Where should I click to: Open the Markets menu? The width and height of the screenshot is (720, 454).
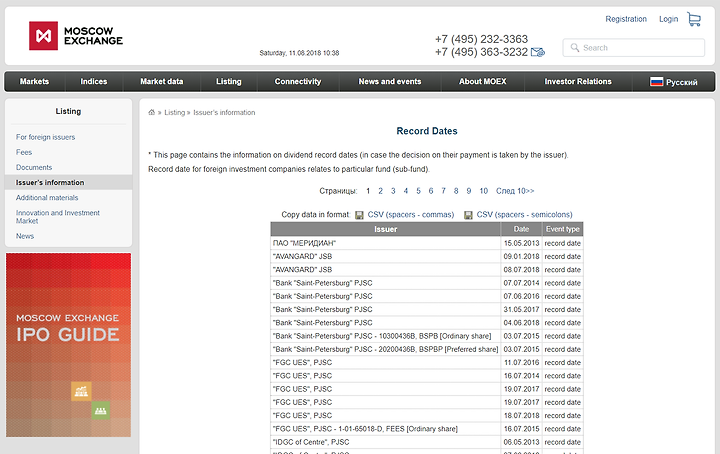[x=34, y=82]
